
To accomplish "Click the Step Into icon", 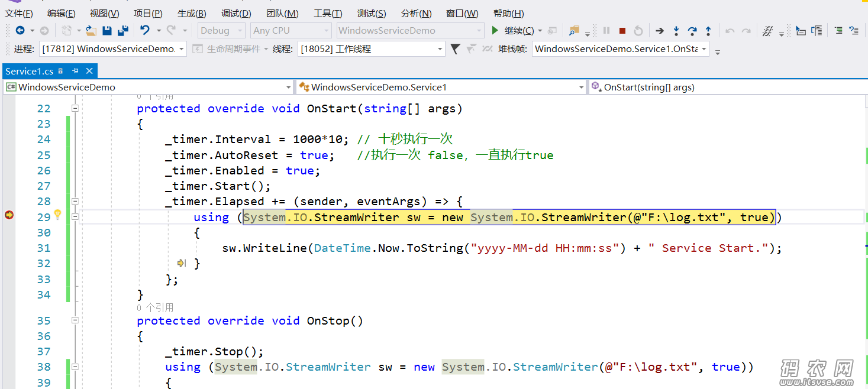I will 676,30.
